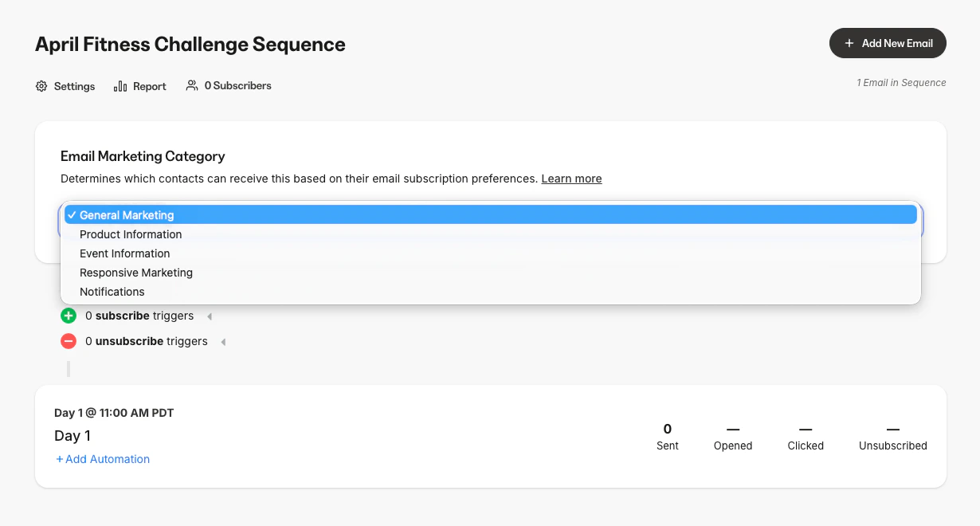Click the red unsubscribe triggers minus icon
Viewport: 980px width, 526px height.
69,341
